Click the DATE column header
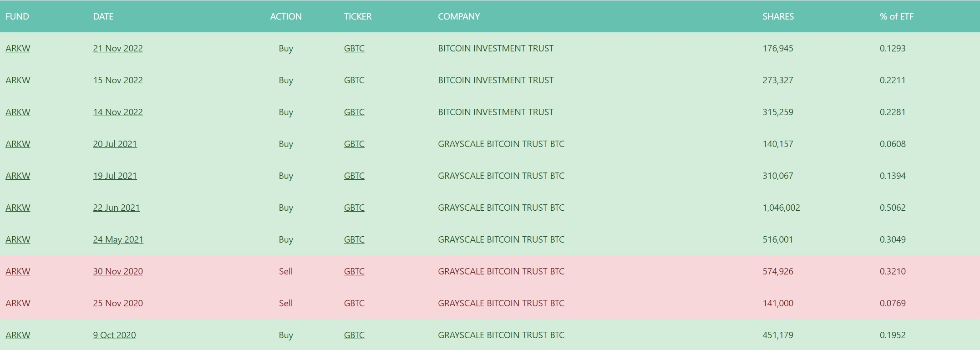 (x=103, y=16)
